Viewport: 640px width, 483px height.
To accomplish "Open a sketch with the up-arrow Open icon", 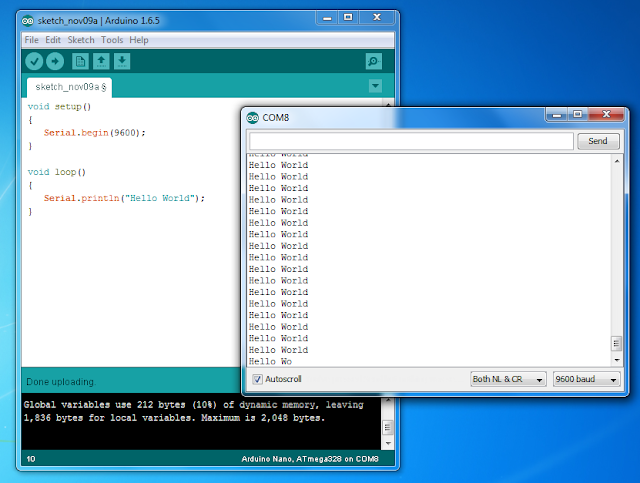I will [x=101, y=62].
